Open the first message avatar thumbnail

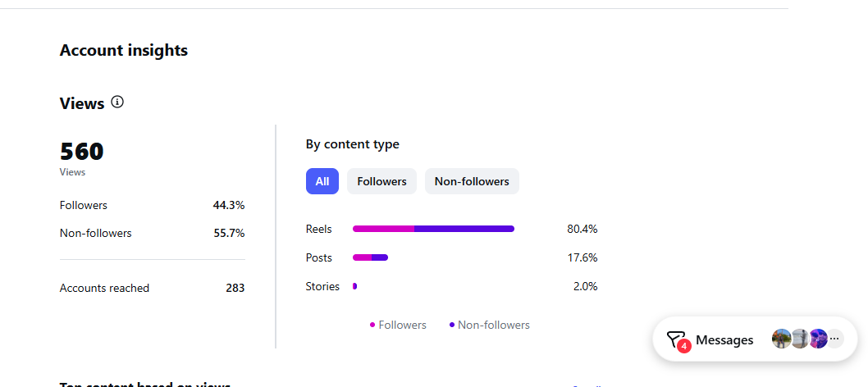(x=782, y=339)
